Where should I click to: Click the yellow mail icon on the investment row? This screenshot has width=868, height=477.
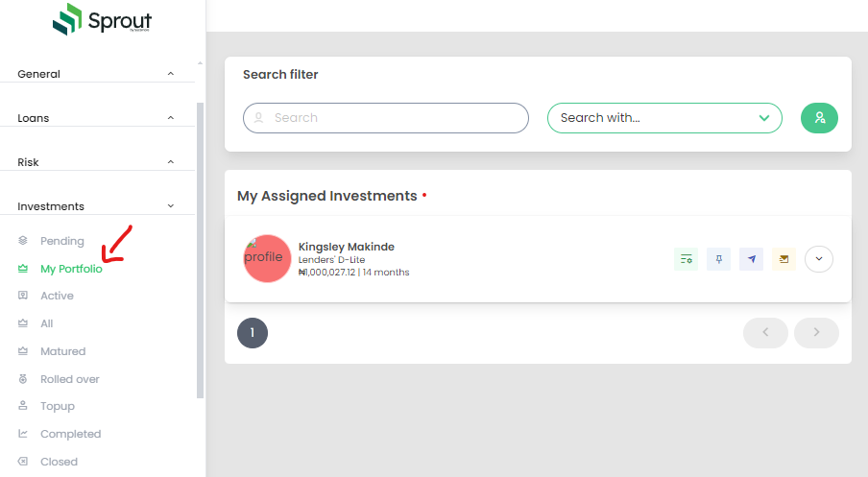pos(784,259)
